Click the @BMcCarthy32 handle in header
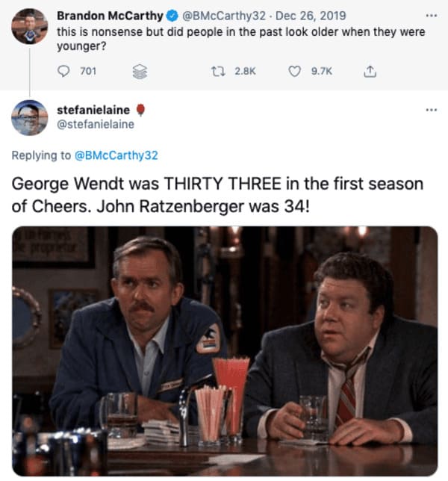The height and width of the screenshot is (481, 448). [x=224, y=16]
